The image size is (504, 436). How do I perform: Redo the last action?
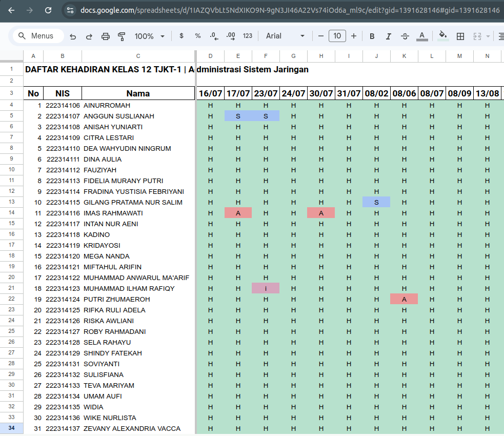click(x=89, y=36)
